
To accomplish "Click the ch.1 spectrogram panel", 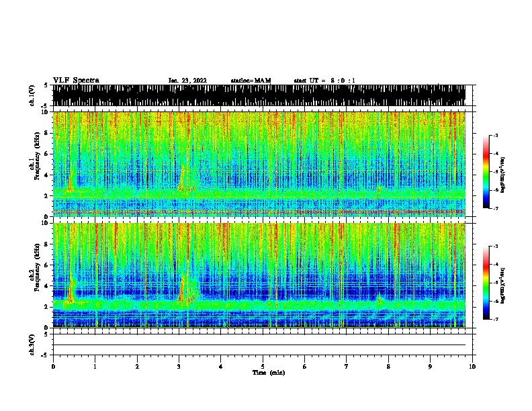I will [259, 164].
